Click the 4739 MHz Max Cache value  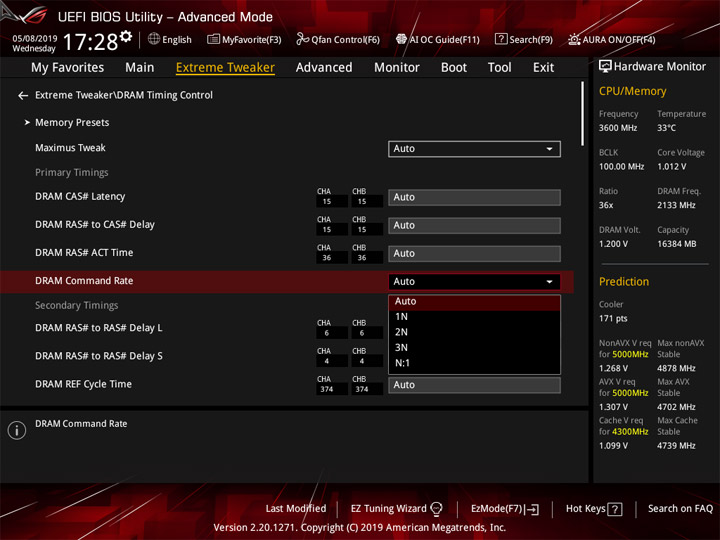(x=676, y=446)
